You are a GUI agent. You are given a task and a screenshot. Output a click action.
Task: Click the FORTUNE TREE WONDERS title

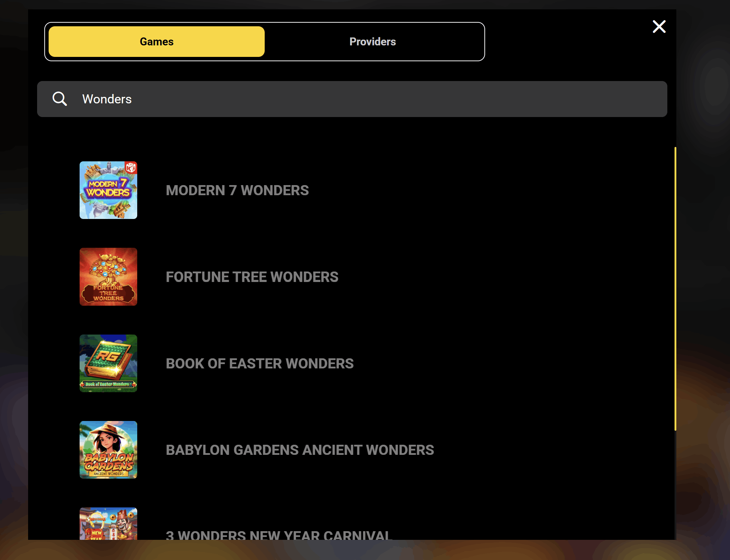[252, 277]
